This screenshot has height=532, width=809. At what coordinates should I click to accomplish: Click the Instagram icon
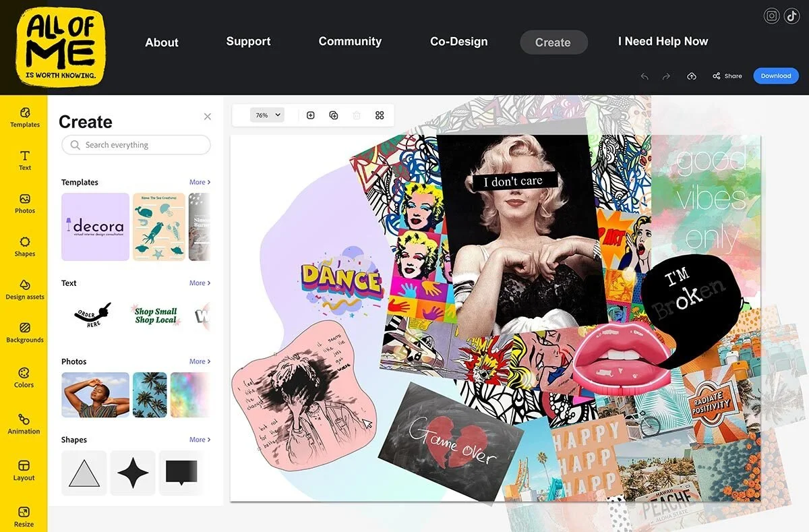[772, 16]
